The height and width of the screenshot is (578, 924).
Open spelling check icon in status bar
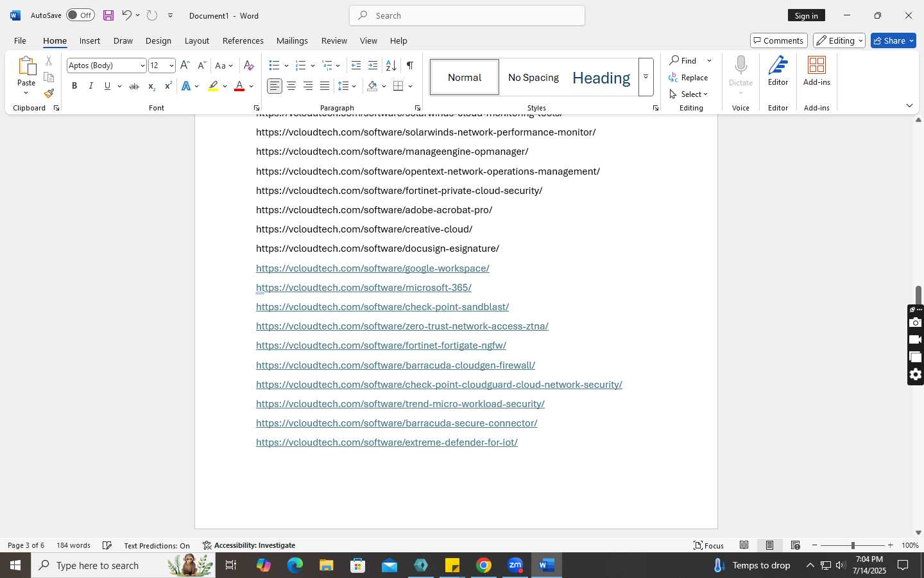(107, 545)
